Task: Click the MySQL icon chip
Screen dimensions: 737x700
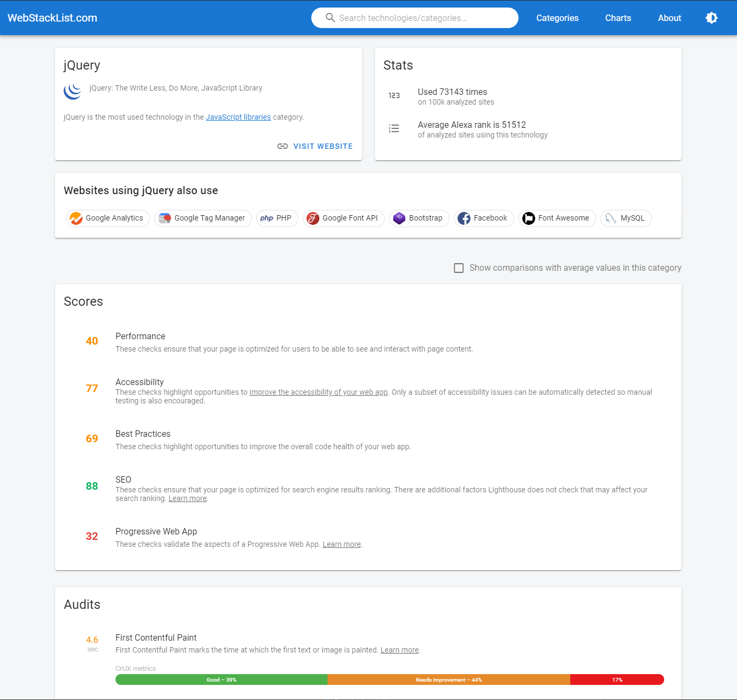Action: coord(610,218)
